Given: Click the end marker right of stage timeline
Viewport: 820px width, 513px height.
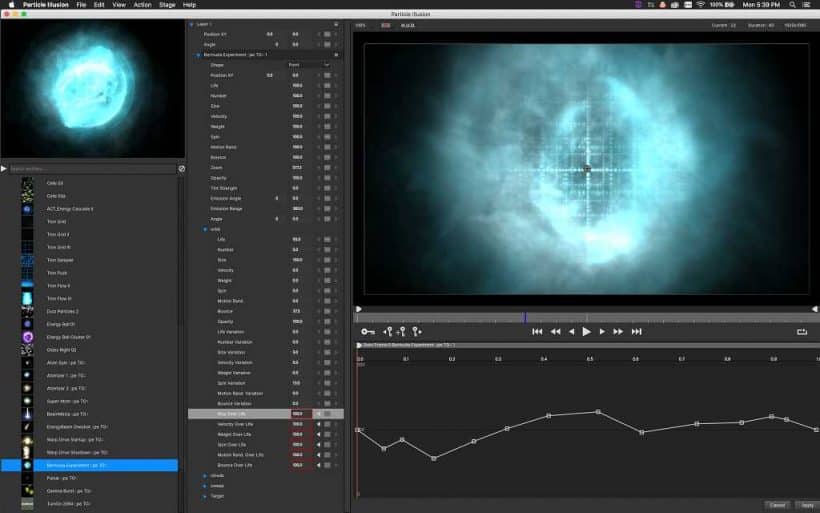Looking at the screenshot, I should pos(815,309).
